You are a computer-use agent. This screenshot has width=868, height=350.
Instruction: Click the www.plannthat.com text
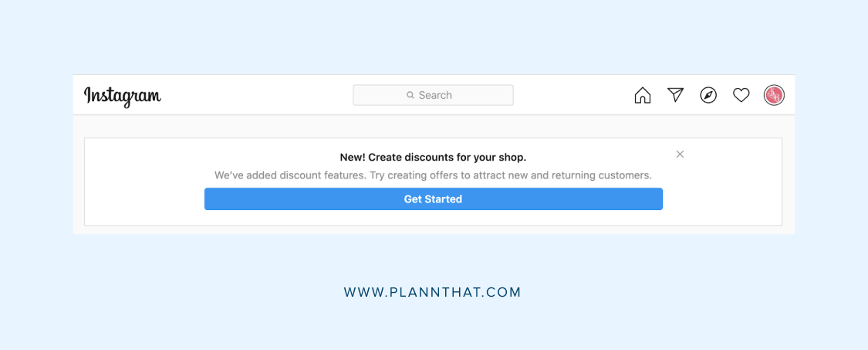click(432, 292)
